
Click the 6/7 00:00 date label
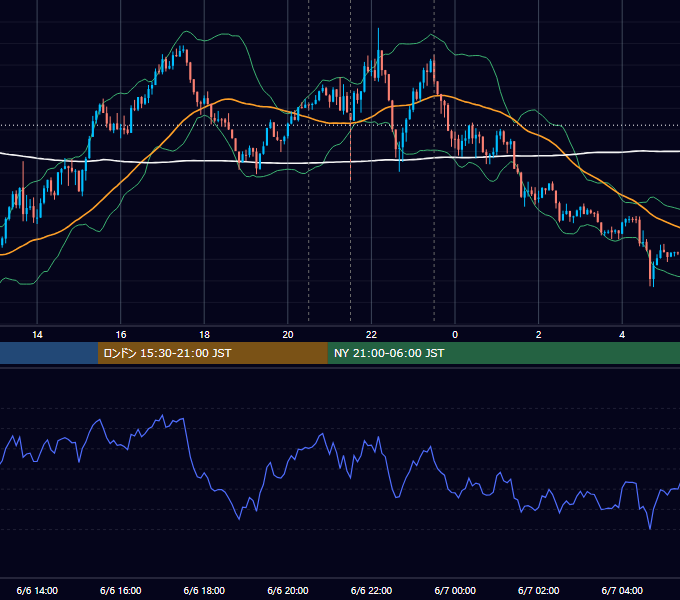pyautogui.click(x=455, y=590)
